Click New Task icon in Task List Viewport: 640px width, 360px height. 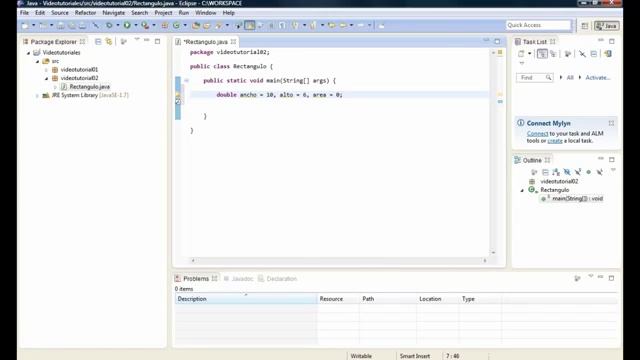point(521,53)
